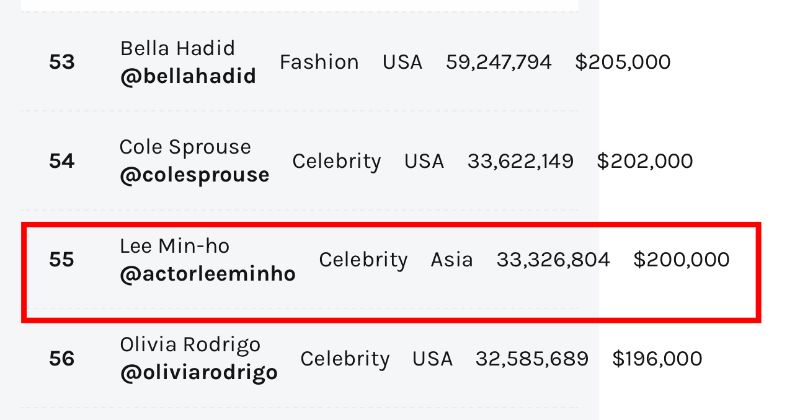Click the $200,000 price value
The width and height of the screenshot is (800, 420).
(681, 260)
